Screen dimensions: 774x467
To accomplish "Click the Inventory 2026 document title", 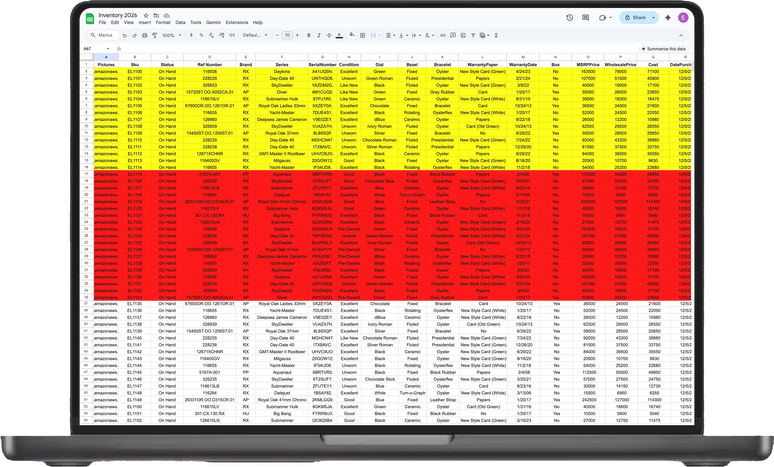I will (x=117, y=15).
